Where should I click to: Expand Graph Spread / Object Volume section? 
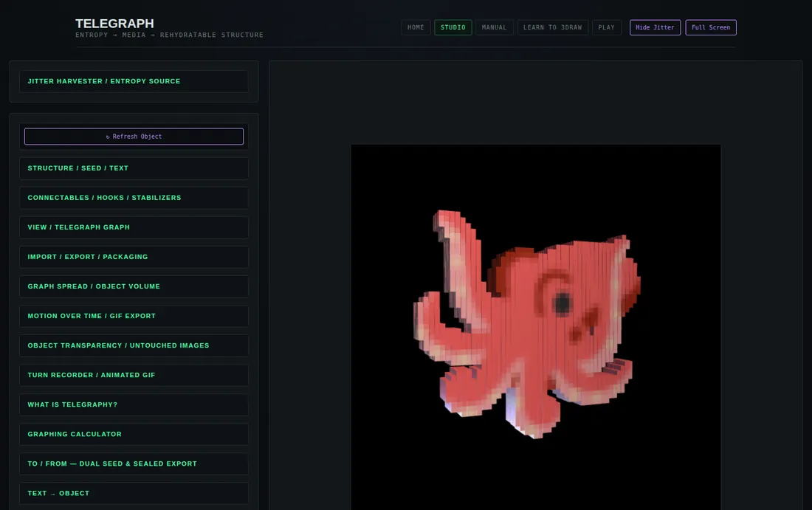click(x=134, y=286)
